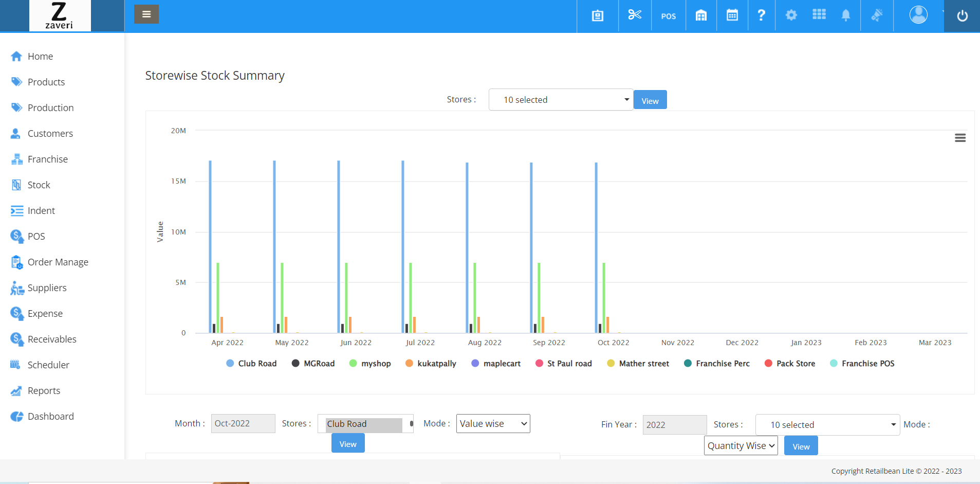
Task: Toggle maplecart legend series
Action: tap(496, 363)
